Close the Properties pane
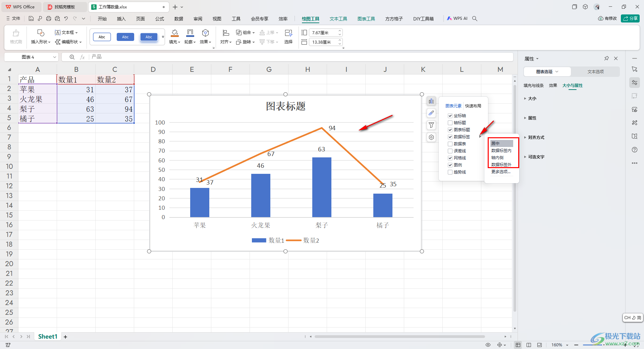This screenshot has height=349, width=644. point(616,58)
